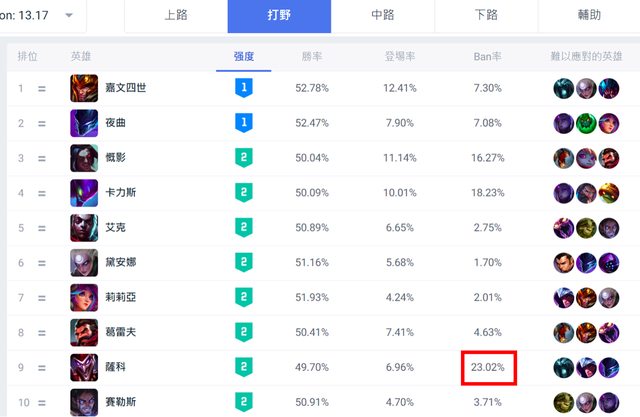Screen dimensions: 640x417
Task: Click the 莉莉亞 champion portrait icon
Action: (85, 298)
